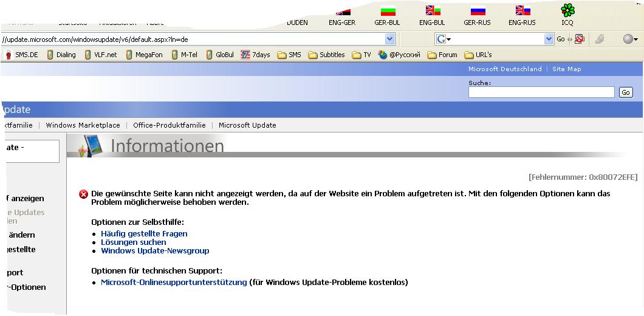Open the M-Tel bookmark
Viewport: 644px width, 316px height.
(185, 55)
